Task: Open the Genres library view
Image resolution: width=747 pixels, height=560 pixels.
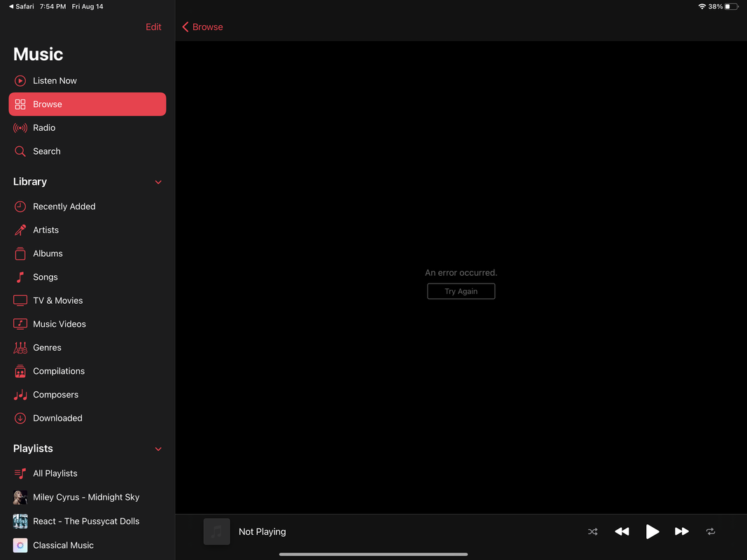Action: (88, 348)
